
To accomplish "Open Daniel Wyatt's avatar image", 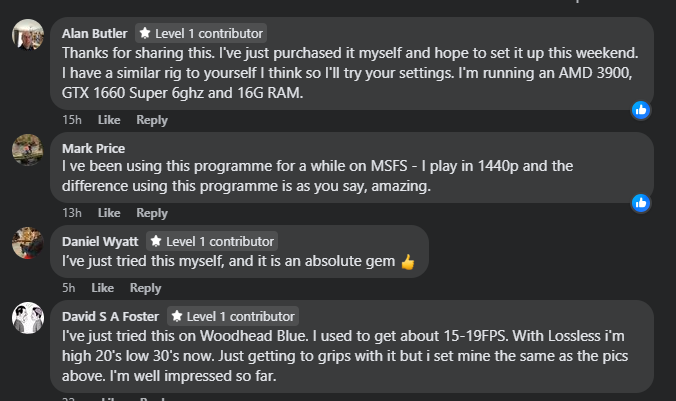I will click(x=27, y=243).
